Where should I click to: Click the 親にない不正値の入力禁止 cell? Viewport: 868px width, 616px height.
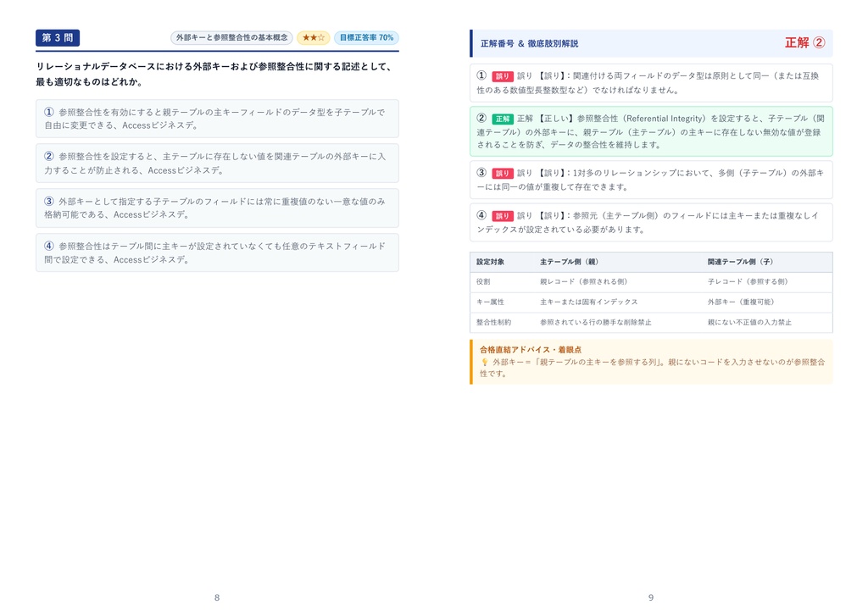(x=749, y=322)
